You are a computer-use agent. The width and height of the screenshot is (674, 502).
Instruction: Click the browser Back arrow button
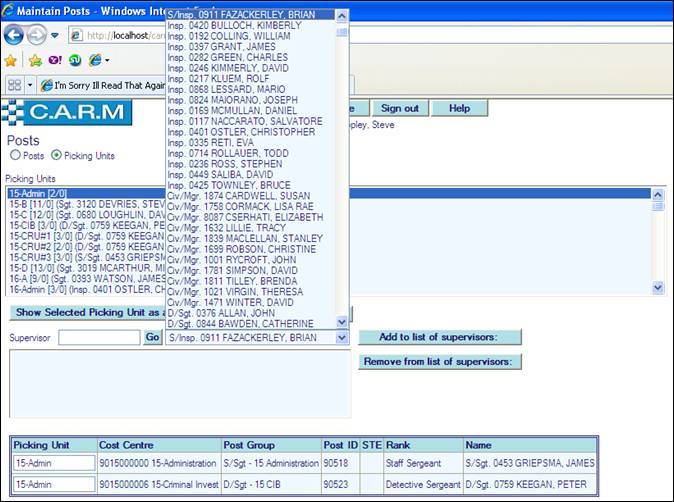[14, 35]
